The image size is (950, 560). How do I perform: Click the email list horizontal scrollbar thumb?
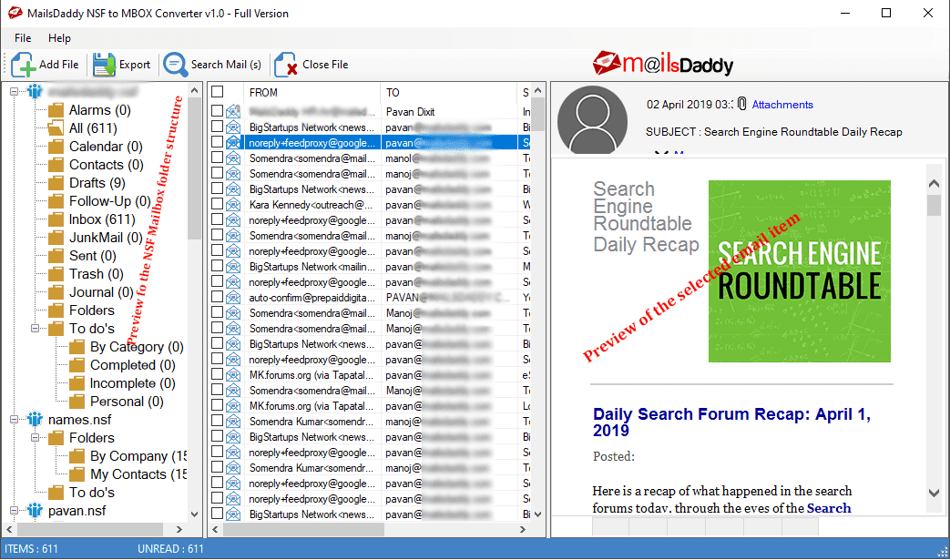click(303, 529)
